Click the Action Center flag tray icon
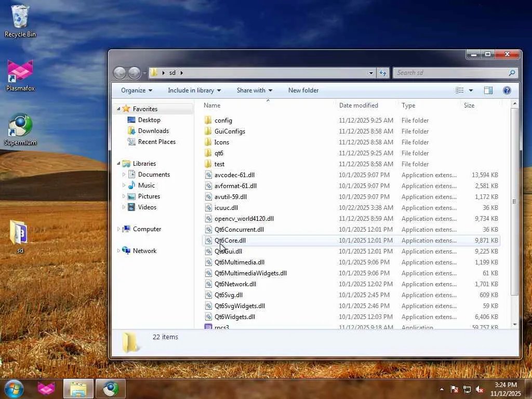 (454, 390)
